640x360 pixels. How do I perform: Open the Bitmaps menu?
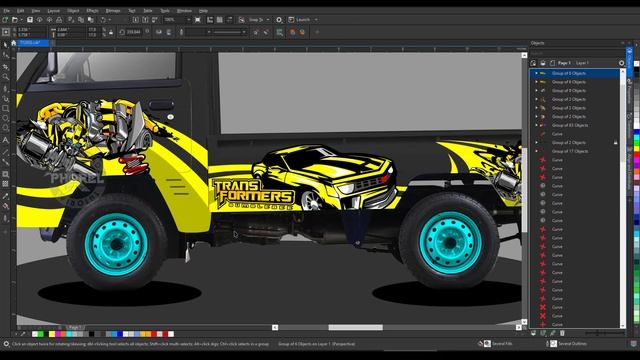point(113,11)
